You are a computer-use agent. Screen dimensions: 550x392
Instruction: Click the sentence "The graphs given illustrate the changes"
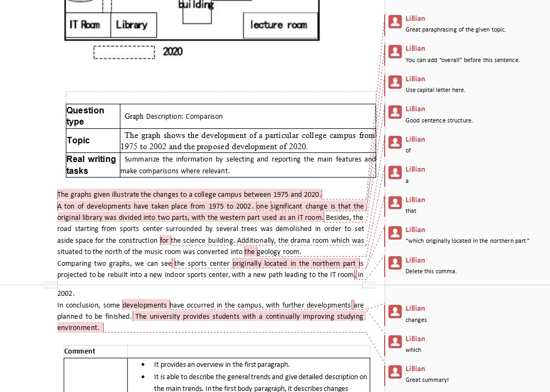[x=189, y=195]
